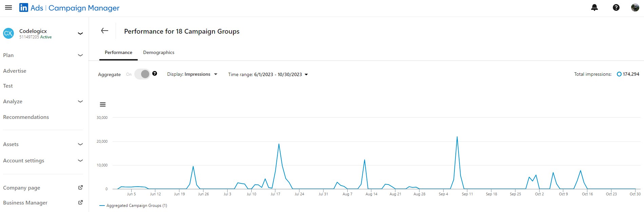Open the Time range date dropdown
Image resolution: width=644 pixels, height=212 pixels.
(268, 74)
